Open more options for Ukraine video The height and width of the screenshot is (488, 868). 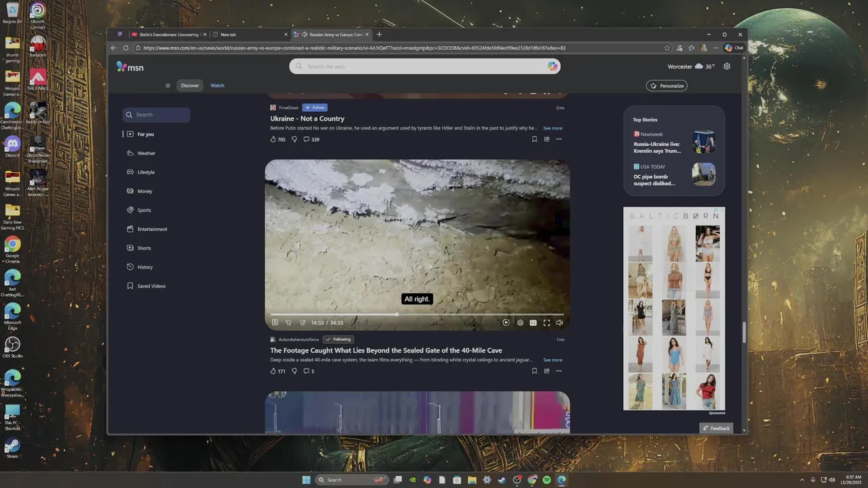[x=559, y=139]
